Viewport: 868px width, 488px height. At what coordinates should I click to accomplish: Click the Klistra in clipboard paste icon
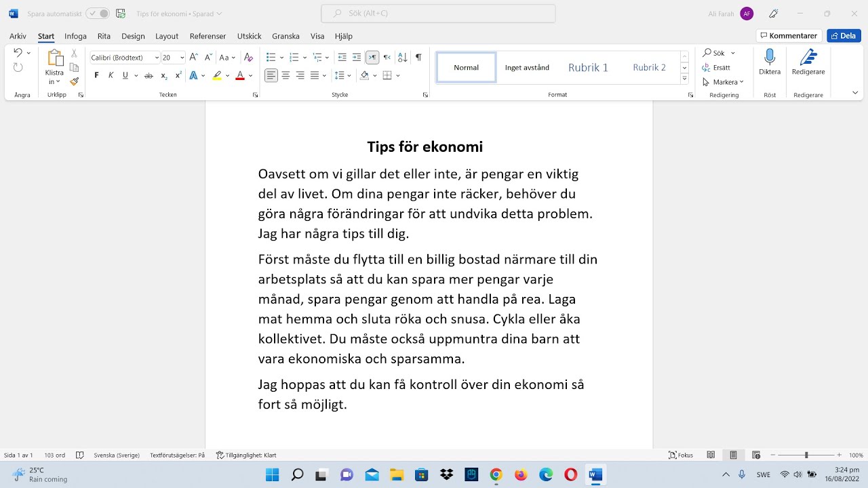(x=54, y=59)
